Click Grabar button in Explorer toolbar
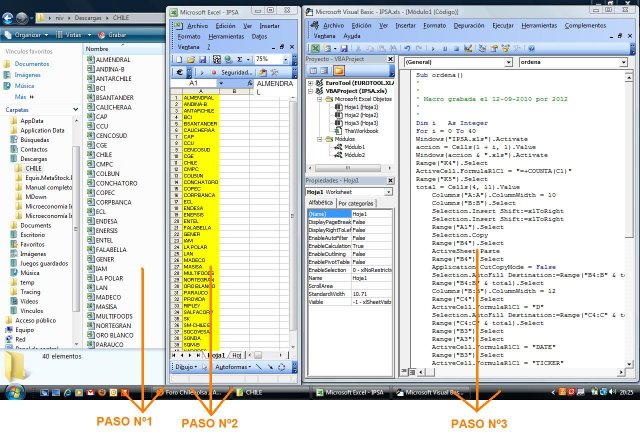 113,35
